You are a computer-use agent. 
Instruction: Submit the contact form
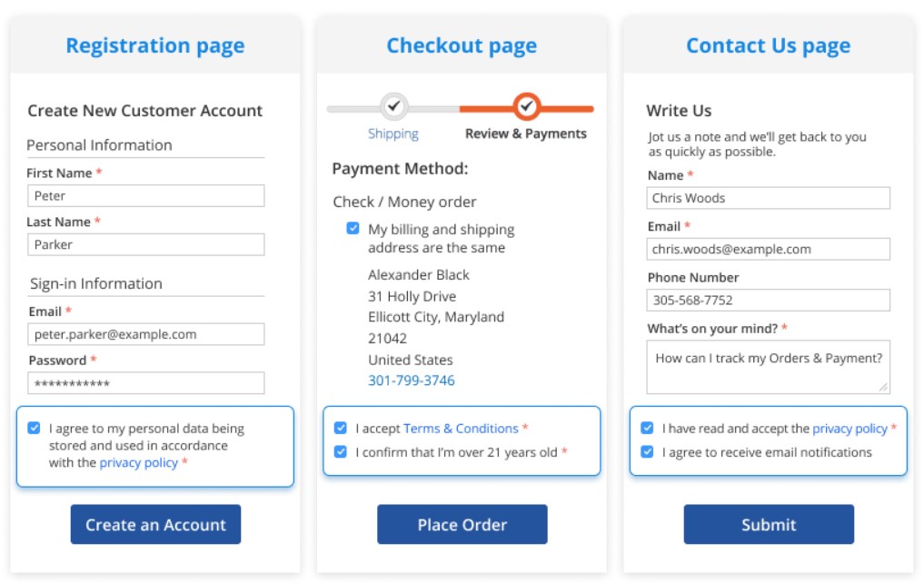768,524
